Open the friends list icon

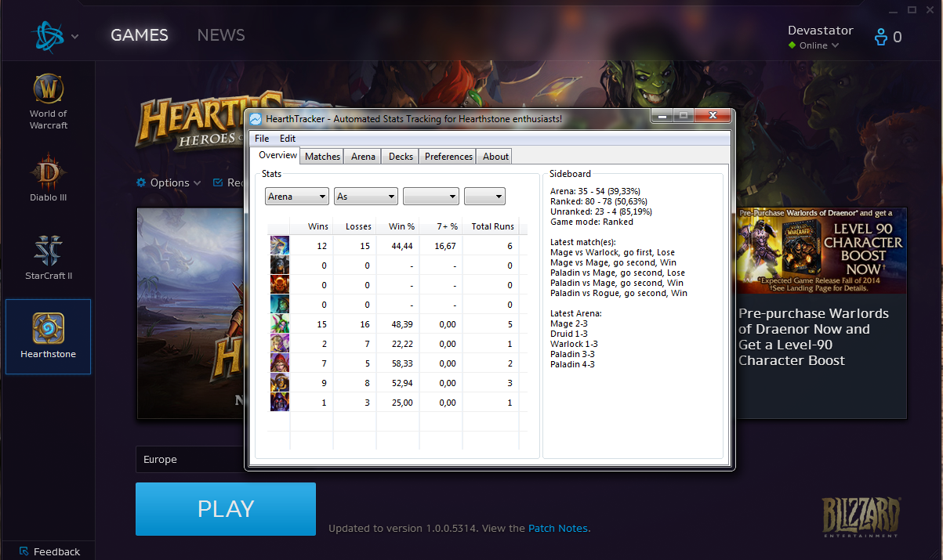(881, 37)
